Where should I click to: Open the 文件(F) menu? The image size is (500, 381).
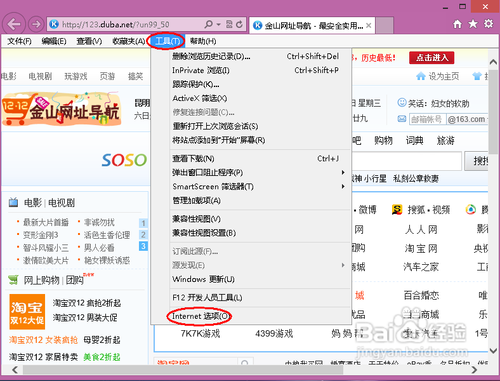point(19,41)
